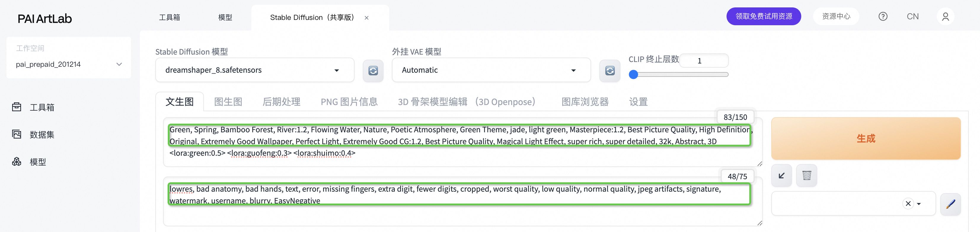Refresh the VAE model list
Screen dimensions: 980x232
tap(609, 71)
